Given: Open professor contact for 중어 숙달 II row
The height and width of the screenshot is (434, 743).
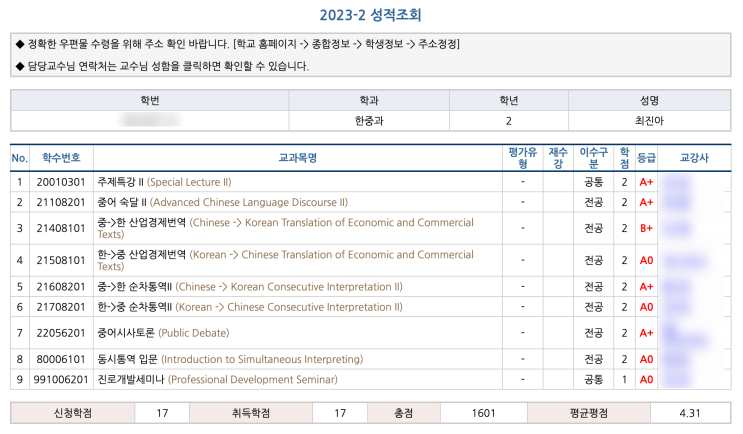Looking at the screenshot, I should [677, 202].
